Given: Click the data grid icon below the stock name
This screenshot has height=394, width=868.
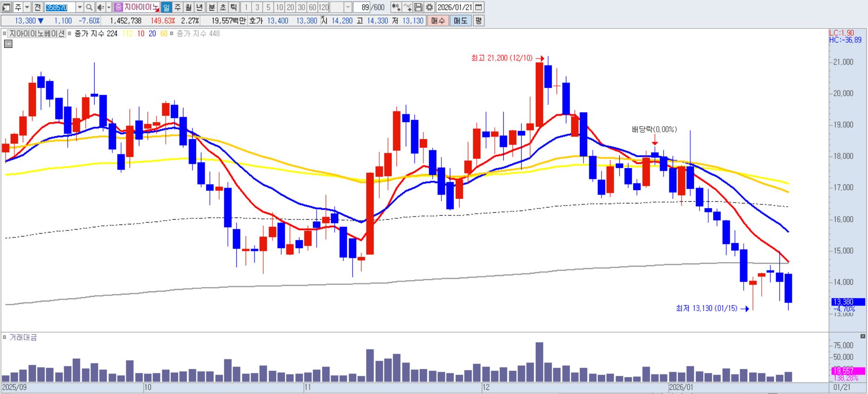Looking at the screenshot, I should [x=8, y=44].
